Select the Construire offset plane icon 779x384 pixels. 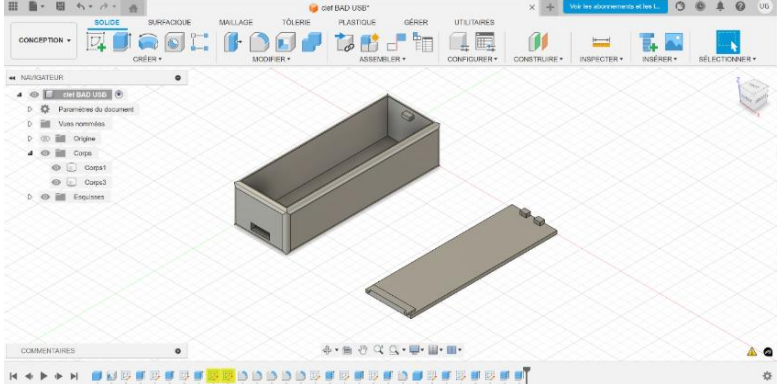[538, 42]
